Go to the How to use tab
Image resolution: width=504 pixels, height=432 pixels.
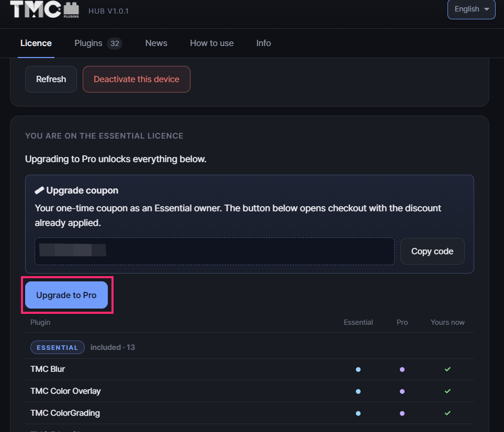[212, 43]
